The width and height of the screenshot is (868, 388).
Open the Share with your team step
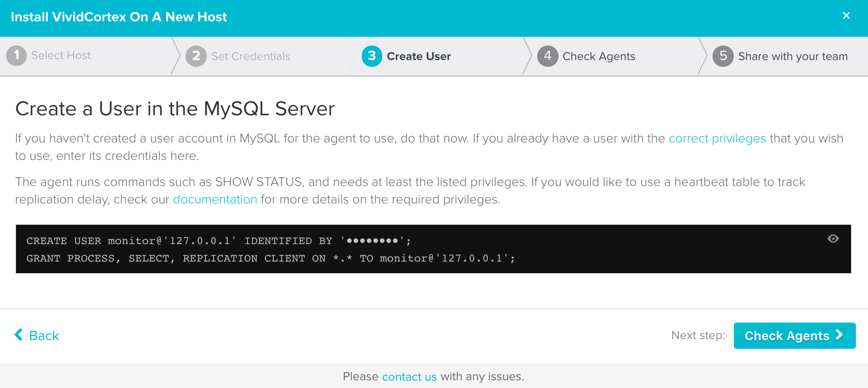(792, 57)
